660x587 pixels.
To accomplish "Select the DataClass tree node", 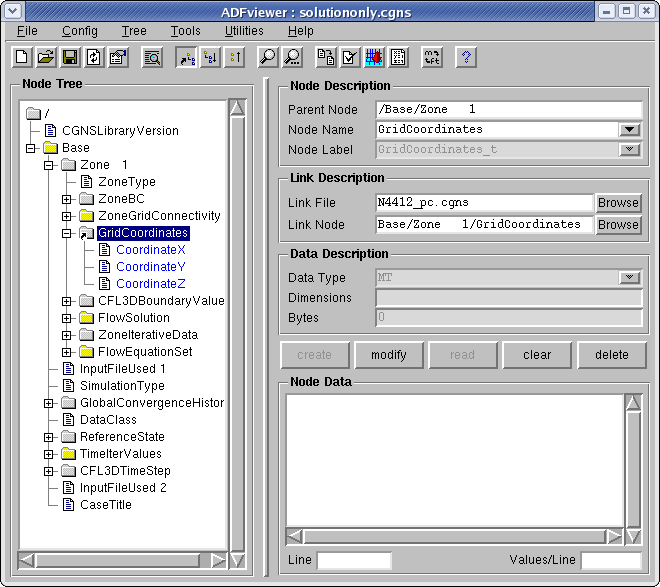I will (x=108, y=420).
